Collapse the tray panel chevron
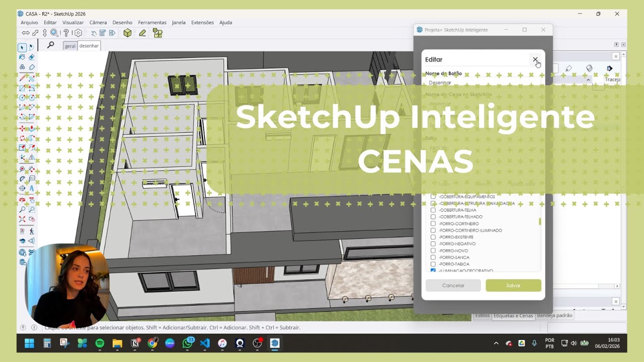 pos(588,79)
